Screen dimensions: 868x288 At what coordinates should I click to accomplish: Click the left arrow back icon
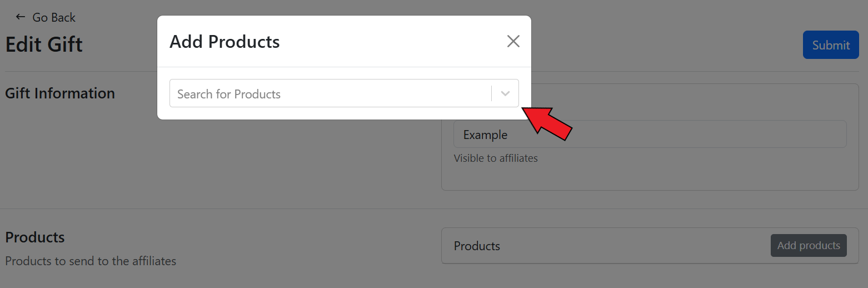point(21,17)
